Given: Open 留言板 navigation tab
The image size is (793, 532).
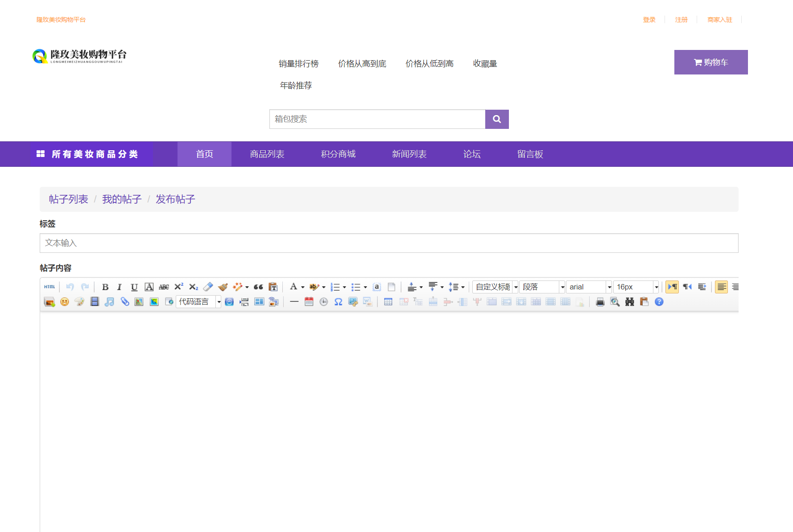Looking at the screenshot, I should (530, 154).
